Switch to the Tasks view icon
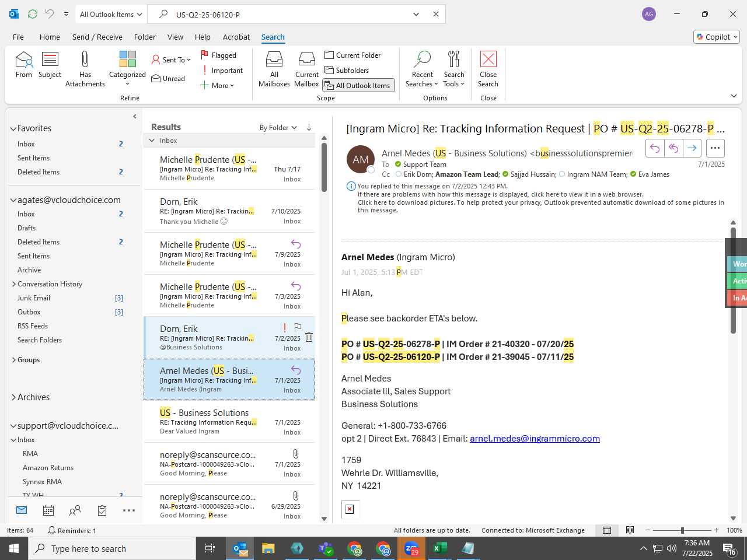The width and height of the screenshot is (747, 560). (102, 510)
